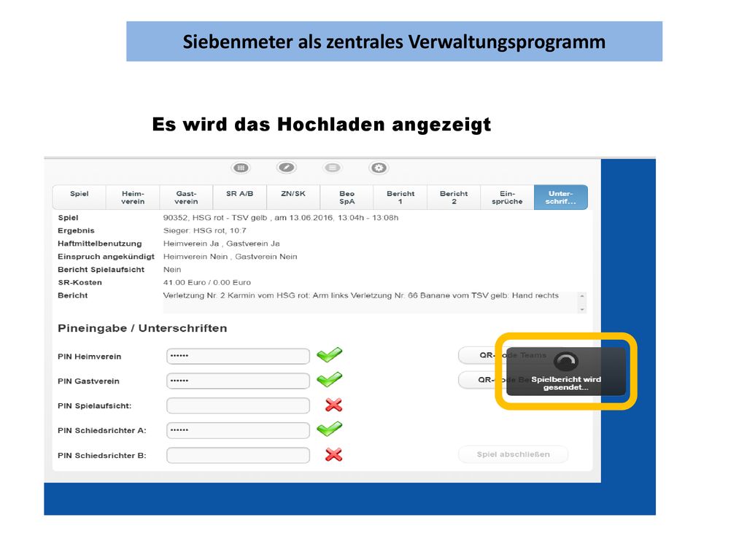
Task: Click into the PIN Schiedsrichter A field
Action: point(239,430)
